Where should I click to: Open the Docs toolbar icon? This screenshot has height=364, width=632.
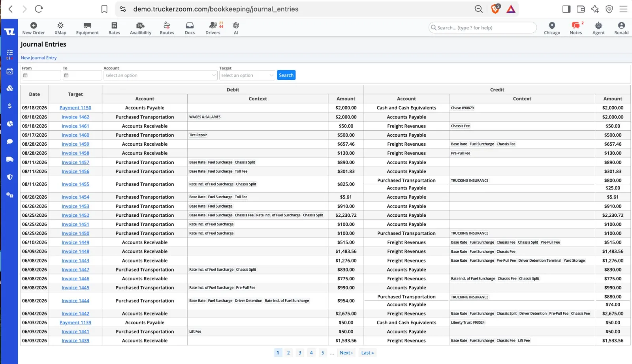coord(190,28)
